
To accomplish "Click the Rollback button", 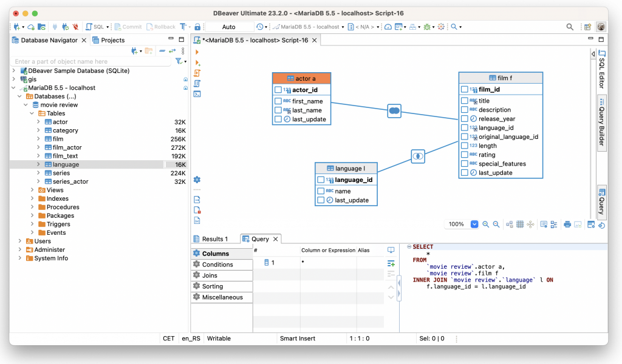I will (x=160, y=27).
